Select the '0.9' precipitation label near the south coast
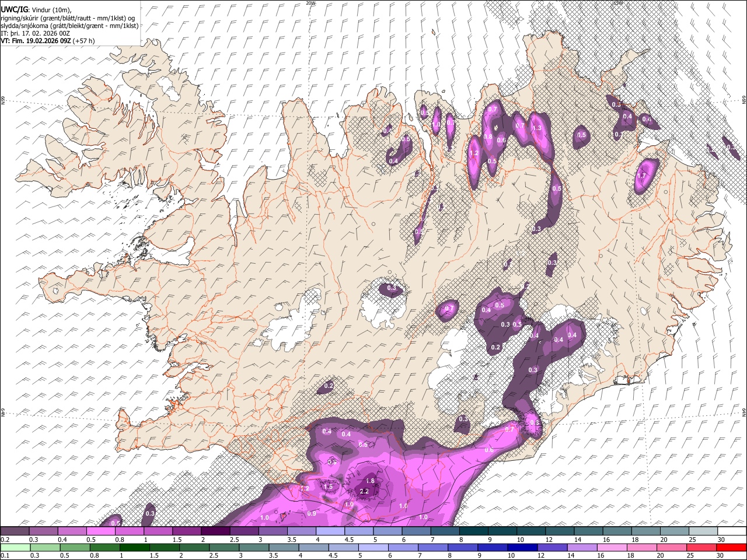The width and height of the screenshot is (747, 560). 312,513
